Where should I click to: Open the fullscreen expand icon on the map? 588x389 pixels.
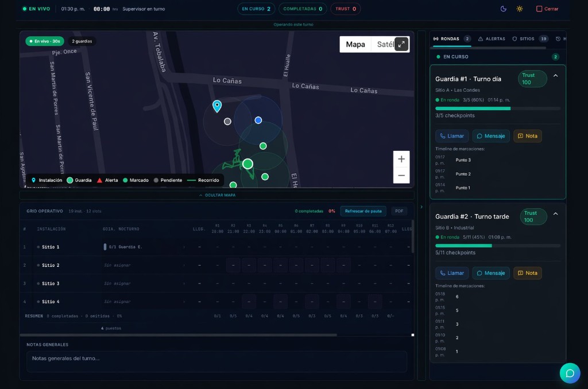pos(401,44)
